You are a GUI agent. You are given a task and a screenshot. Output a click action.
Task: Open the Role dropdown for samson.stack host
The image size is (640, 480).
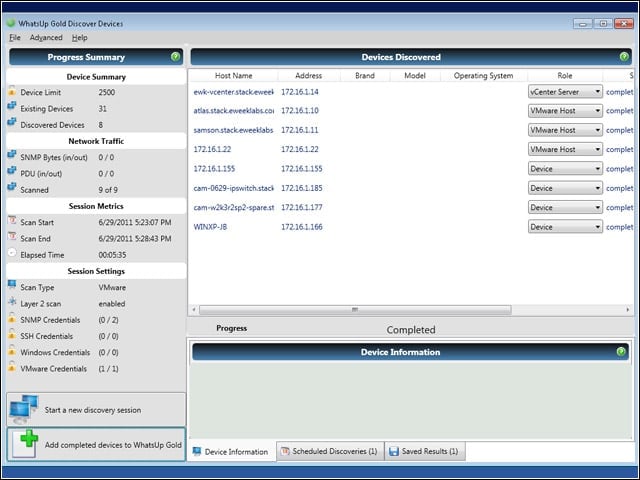click(x=565, y=130)
